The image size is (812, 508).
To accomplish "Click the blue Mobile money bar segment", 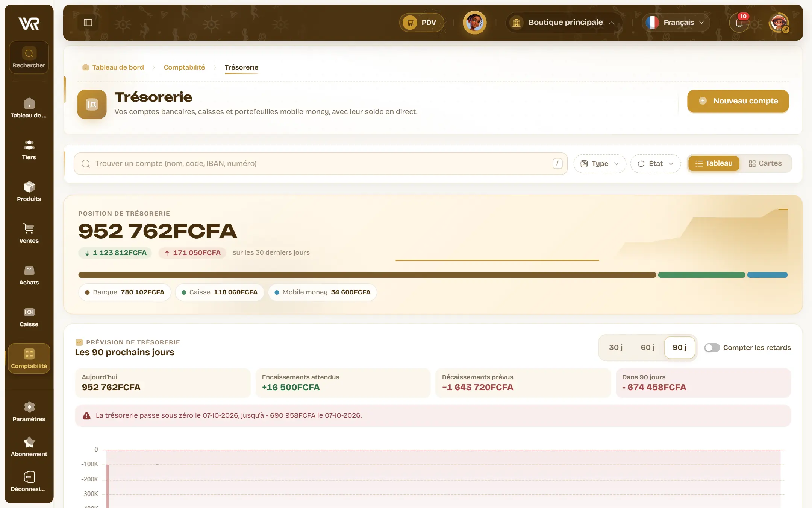I will [x=767, y=275].
